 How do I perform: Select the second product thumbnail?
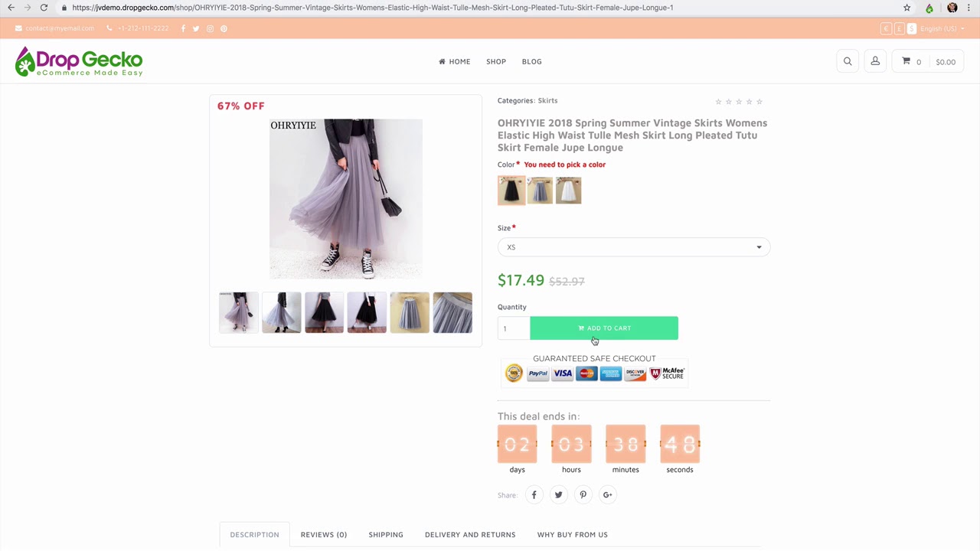pos(282,312)
